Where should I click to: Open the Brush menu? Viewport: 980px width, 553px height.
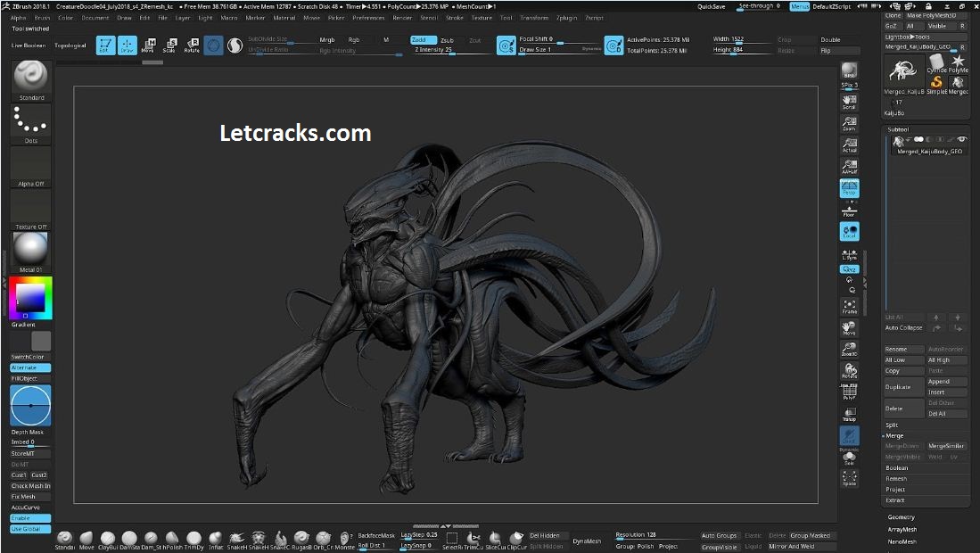[x=43, y=18]
